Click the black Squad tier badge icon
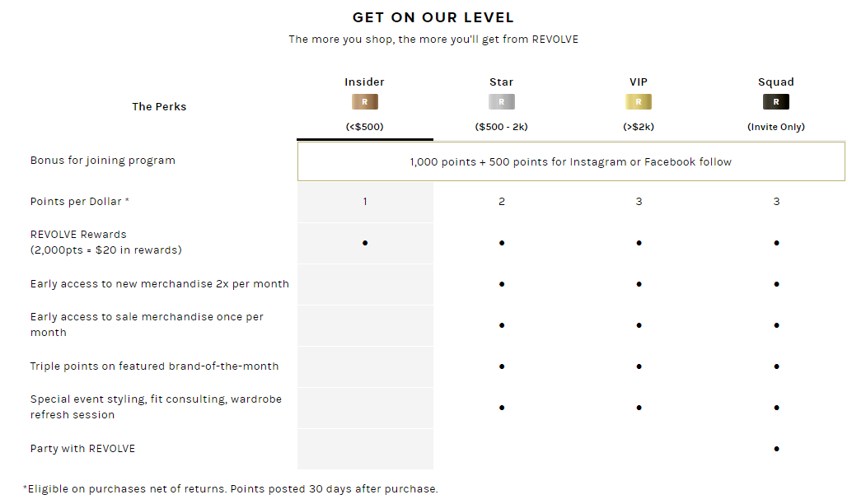 tap(776, 102)
